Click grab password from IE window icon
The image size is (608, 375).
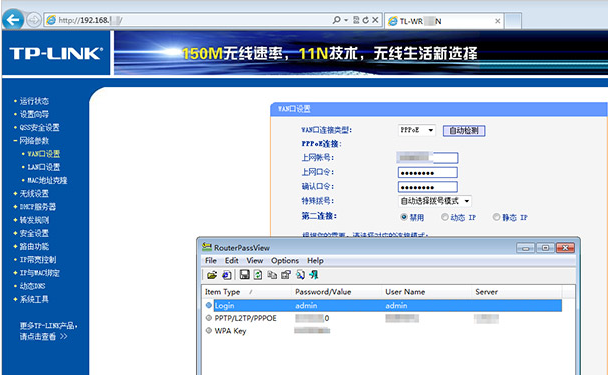[x=227, y=275]
